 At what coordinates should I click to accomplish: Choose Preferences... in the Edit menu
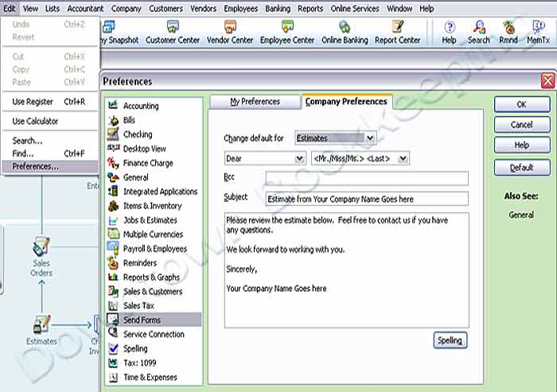click(49, 166)
